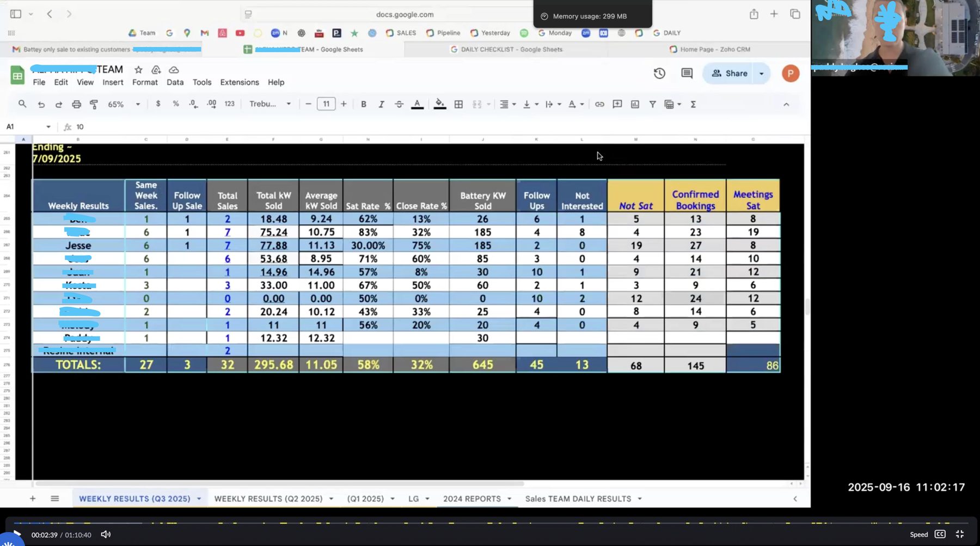Viewport: 980px width, 546px height.
Task: Open the Edit menu
Action: [x=61, y=82]
